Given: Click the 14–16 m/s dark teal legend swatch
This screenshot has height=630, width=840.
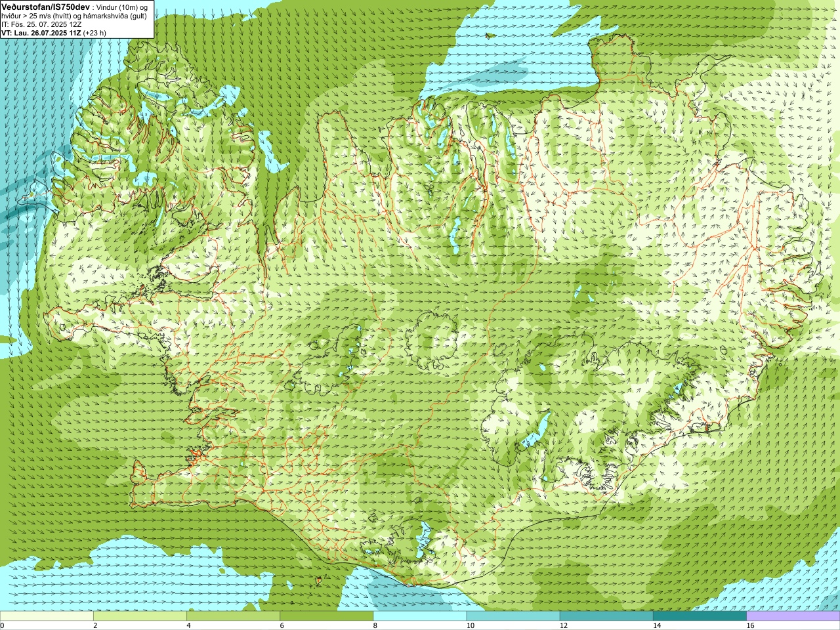Looking at the screenshot, I should 700,616.
